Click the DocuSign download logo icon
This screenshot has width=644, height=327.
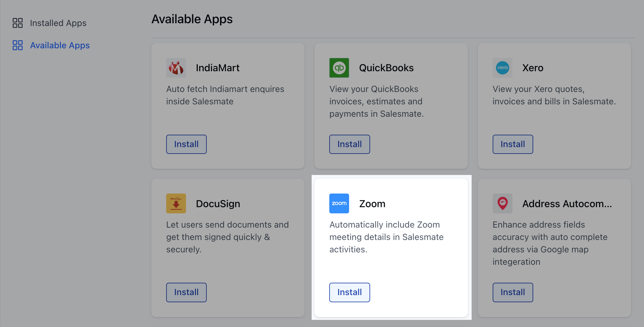click(x=176, y=203)
